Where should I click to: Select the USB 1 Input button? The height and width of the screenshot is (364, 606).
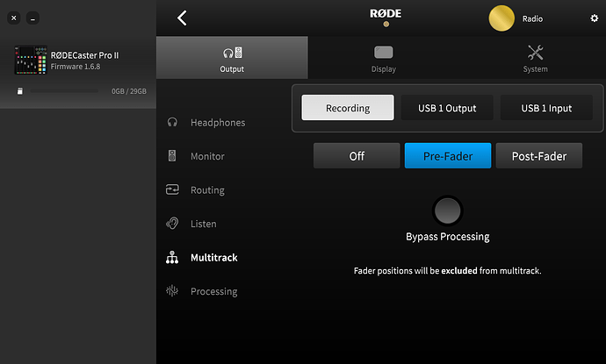546,108
